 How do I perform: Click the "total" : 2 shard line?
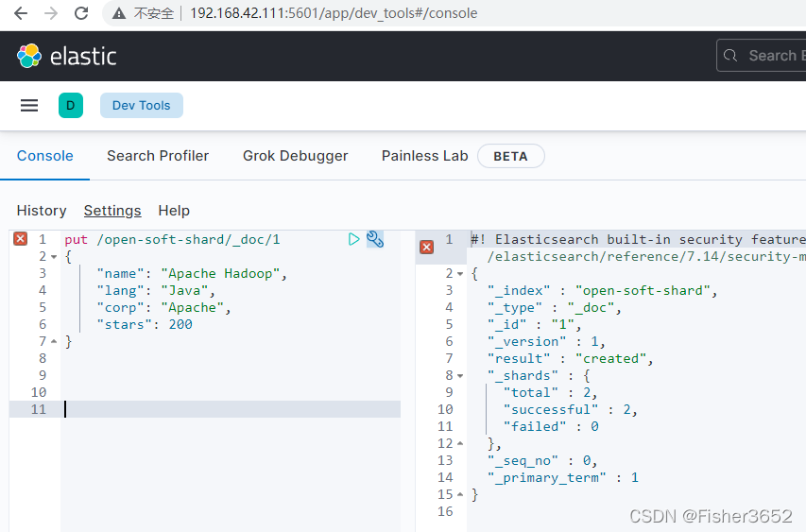tap(550, 392)
